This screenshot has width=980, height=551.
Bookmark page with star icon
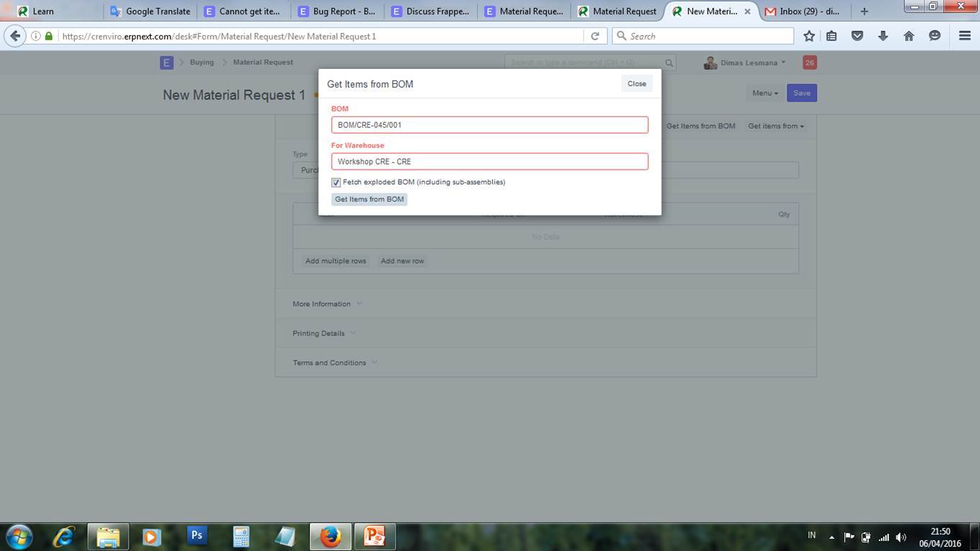click(809, 36)
